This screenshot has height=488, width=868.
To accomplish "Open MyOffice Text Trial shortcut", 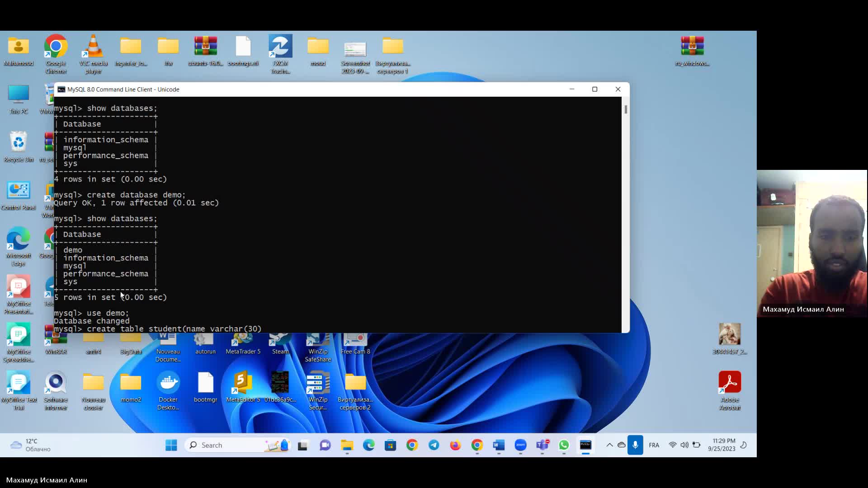I will [x=19, y=391].
